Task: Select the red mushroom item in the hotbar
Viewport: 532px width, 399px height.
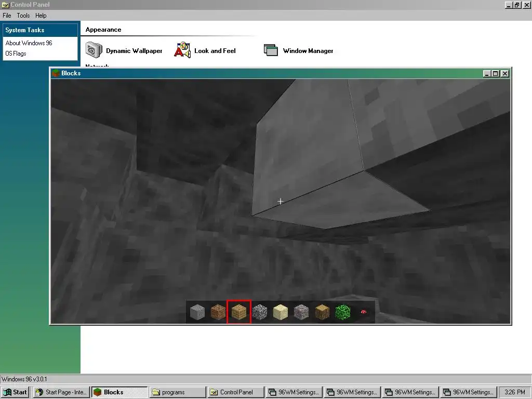Action: (x=363, y=312)
